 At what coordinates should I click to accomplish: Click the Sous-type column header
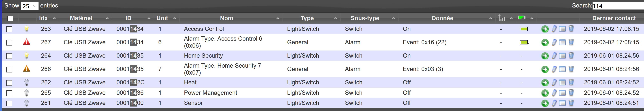click(365, 18)
